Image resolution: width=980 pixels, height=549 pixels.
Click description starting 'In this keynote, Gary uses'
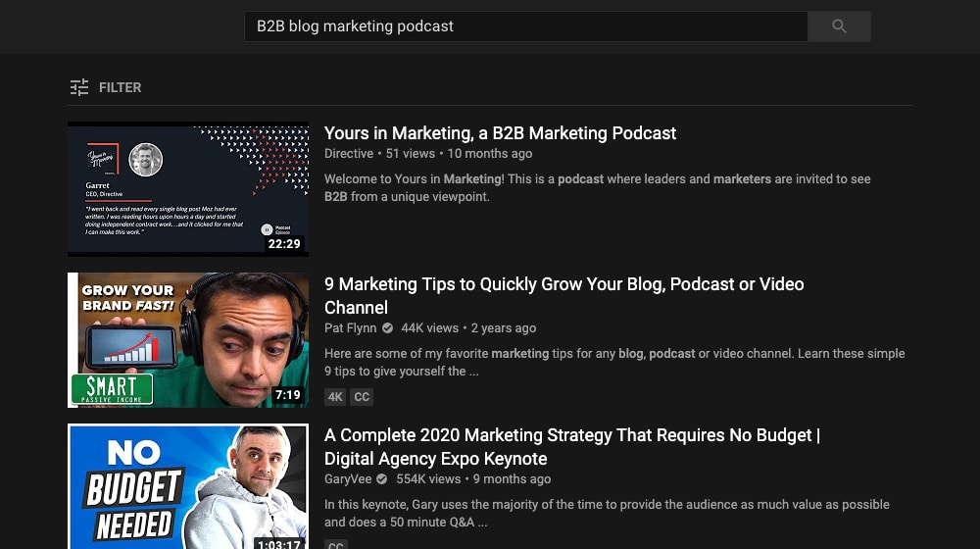point(607,513)
